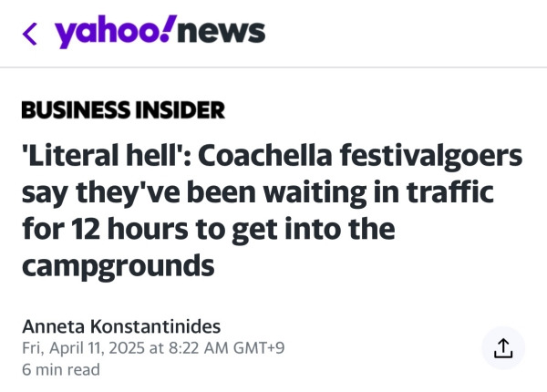The image size is (547, 392).
Task: Click 'say they've been' headline text
Action: (x=139, y=192)
